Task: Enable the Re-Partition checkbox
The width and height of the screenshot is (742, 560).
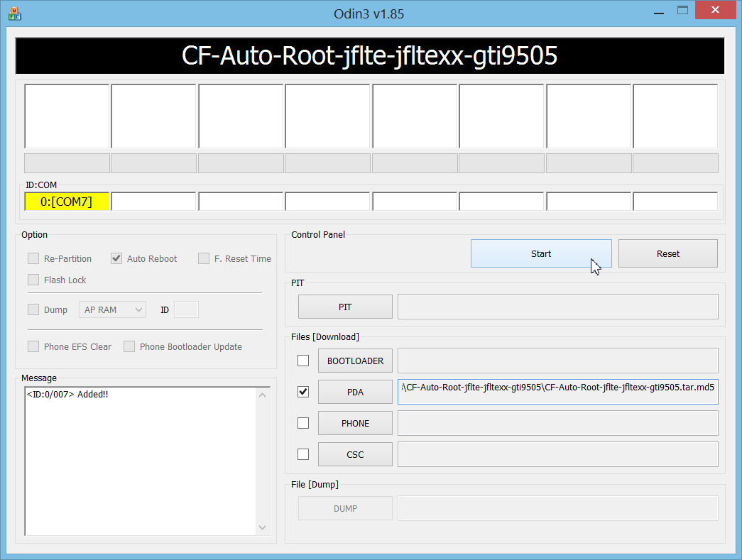Action: [33, 258]
